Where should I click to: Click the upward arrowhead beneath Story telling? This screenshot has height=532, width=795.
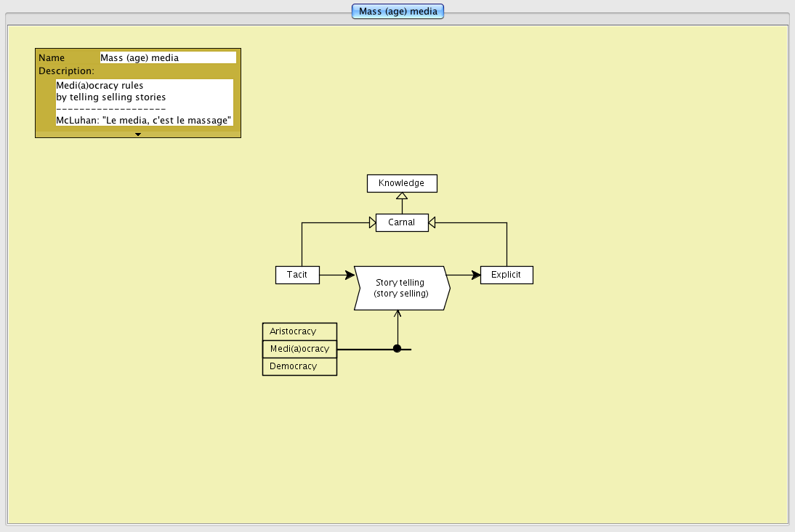click(x=397, y=314)
